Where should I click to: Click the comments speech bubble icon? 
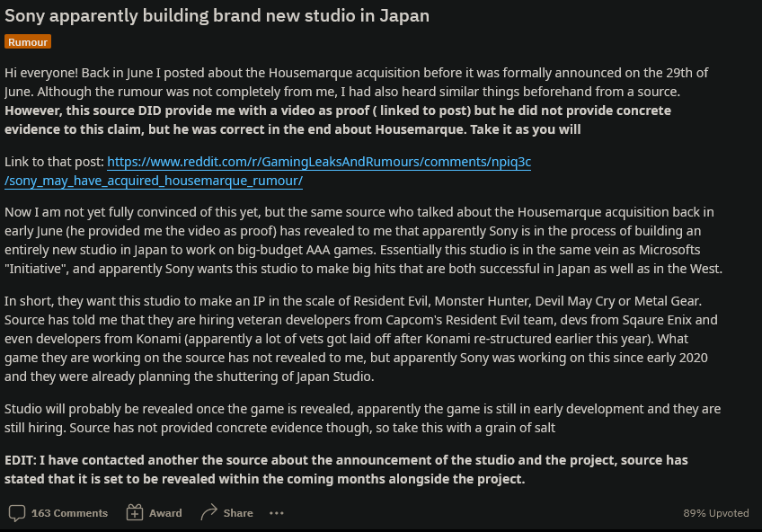point(16,513)
